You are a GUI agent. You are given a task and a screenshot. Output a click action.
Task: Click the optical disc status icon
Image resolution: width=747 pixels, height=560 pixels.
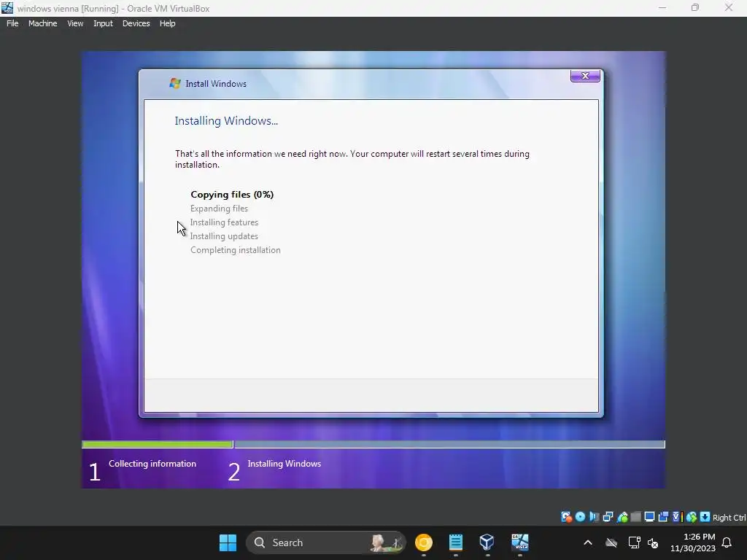pos(580,517)
